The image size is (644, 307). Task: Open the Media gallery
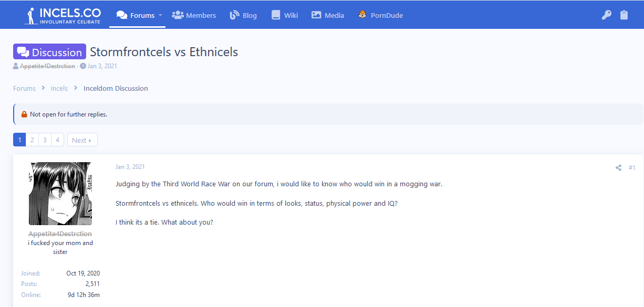pyautogui.click(x=328, y=15)
